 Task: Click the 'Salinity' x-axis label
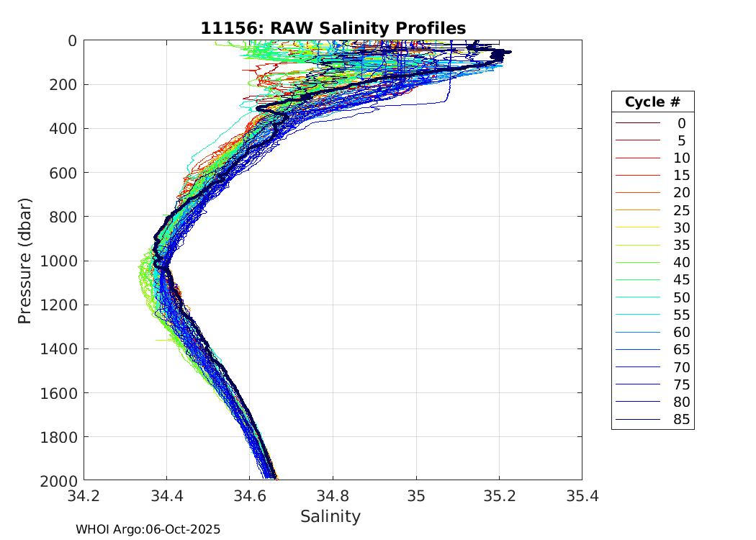[x=330, y=516]
